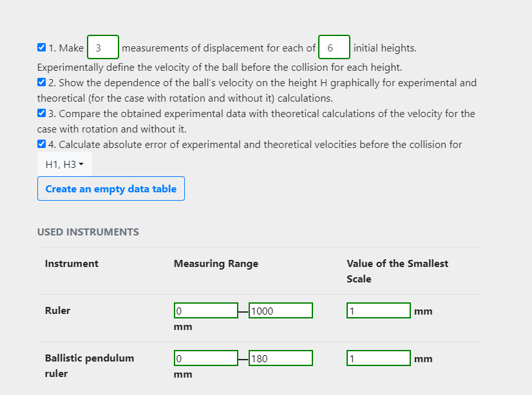Image resolution: width=532 pixels, height=395 pixels.
Task: Click the initial heights field showing 6
Action: pyautogui.click(x=334, y=47)
